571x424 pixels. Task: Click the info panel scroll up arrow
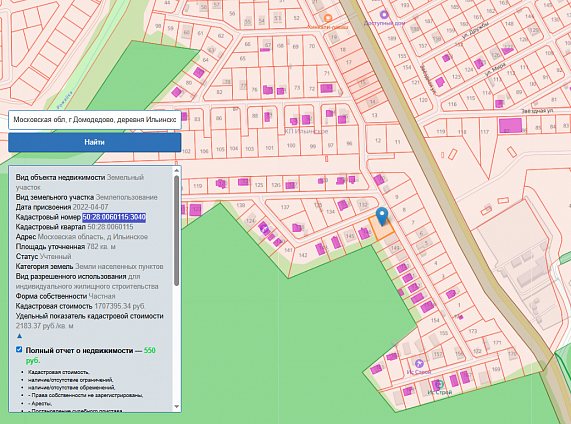tap(177, 170)
